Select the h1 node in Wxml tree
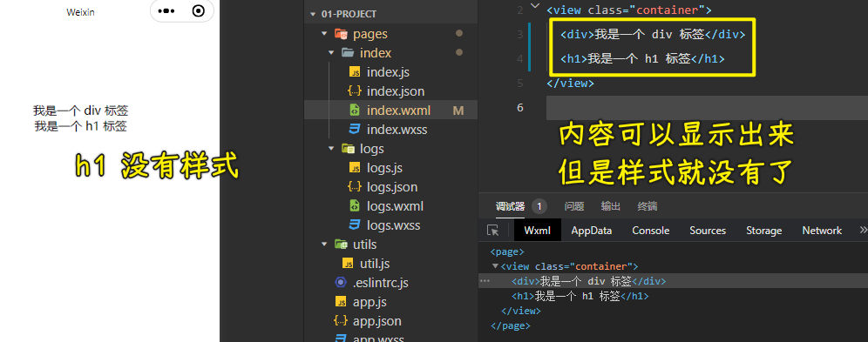The height and width of the screenshot is (342, 868). coord(580,296)
